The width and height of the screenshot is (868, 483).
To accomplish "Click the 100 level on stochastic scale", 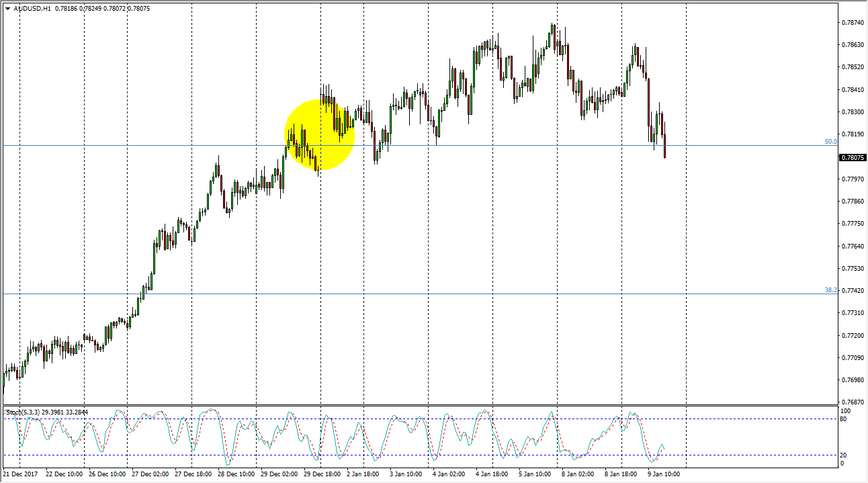I will pos(846,410).
